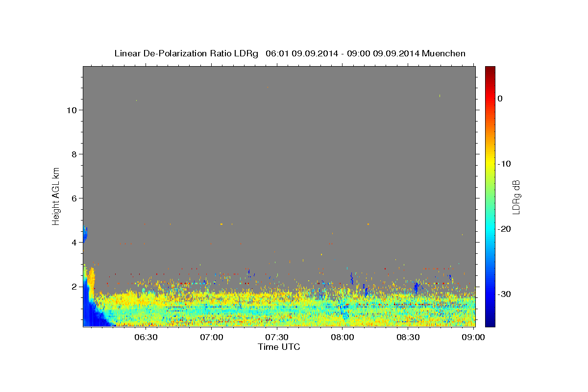Click the start time '06:01 09.09.2014' in title

[x=301, y=53]
